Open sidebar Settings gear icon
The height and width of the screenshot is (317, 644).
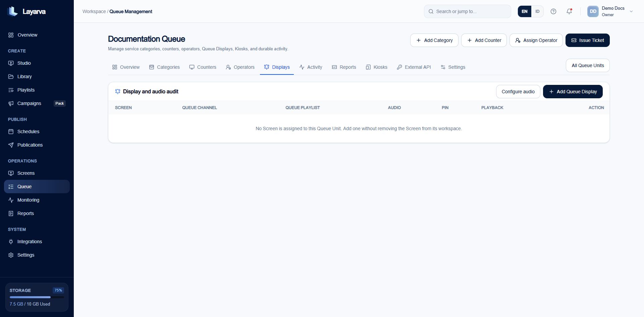click(11, 255)
